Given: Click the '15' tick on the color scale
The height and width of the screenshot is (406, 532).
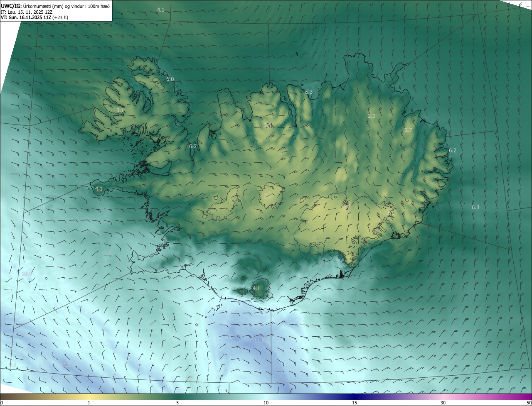Looking at the screenshot, I should click(355, 403).
